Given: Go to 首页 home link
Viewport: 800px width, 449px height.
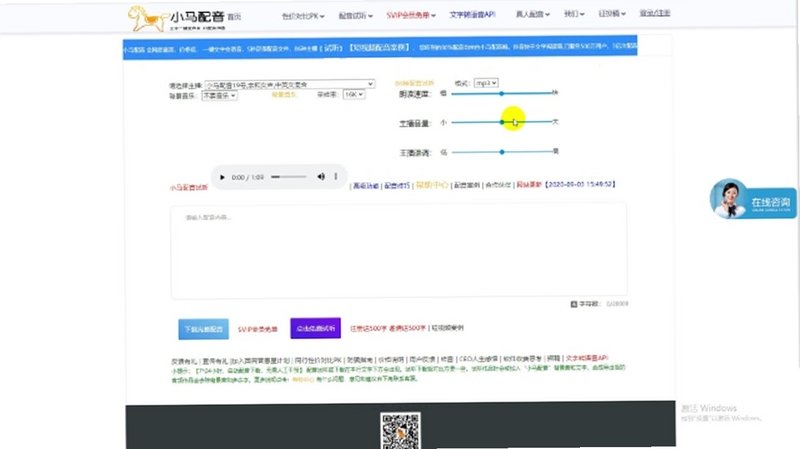Looking at the screenshot, I should pos(234,17).
